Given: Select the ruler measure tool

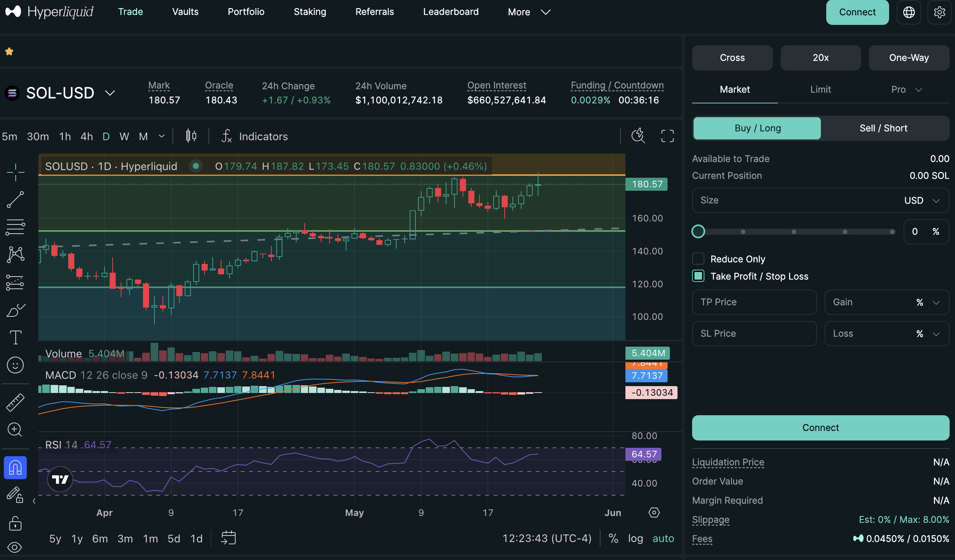Looking at the screenshot, I should point(15,402).
